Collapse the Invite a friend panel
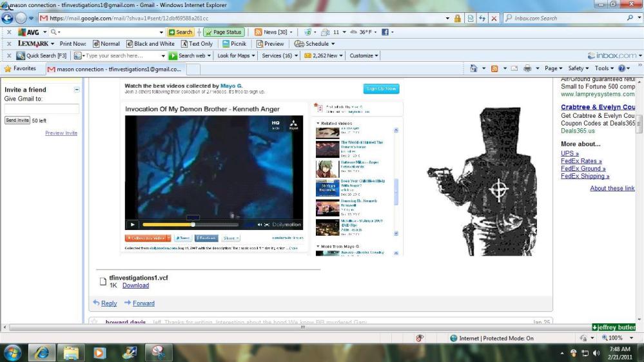This screenshot has height=362, width=644. click(x=77, y=90)
